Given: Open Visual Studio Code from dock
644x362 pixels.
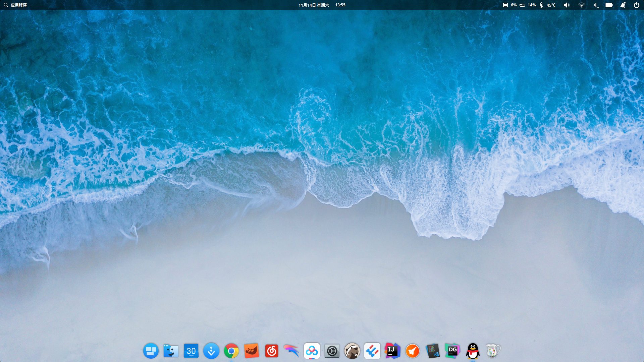Looking at the screenshot, I should 432,351.
